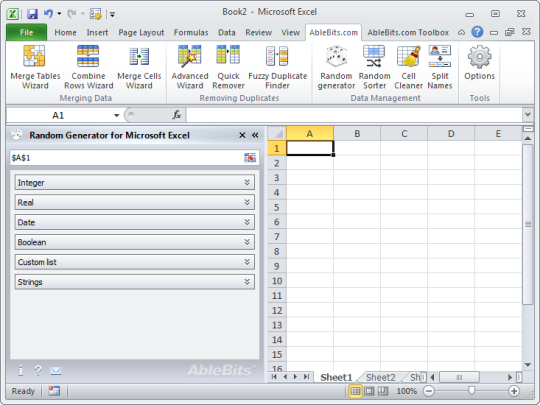Switch to Normal view in the status bar
This screenshot has width=540, height=405.
click(355, 391)
